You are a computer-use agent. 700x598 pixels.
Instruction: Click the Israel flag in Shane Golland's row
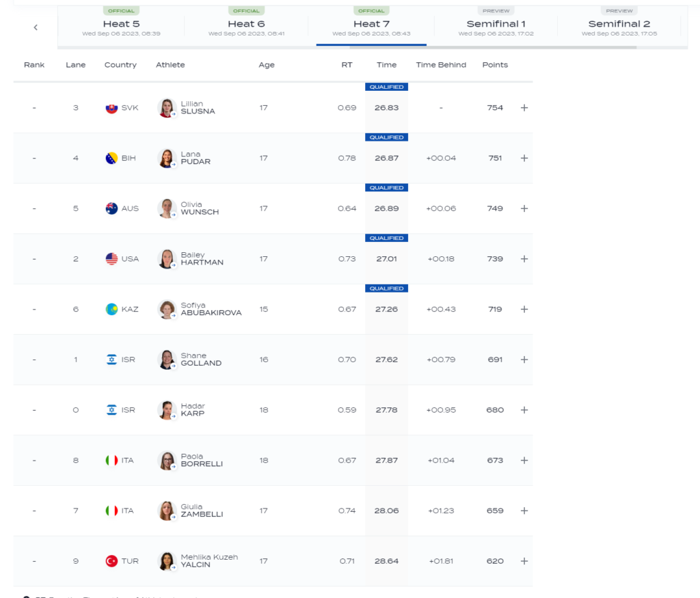(x=111, y=359)
